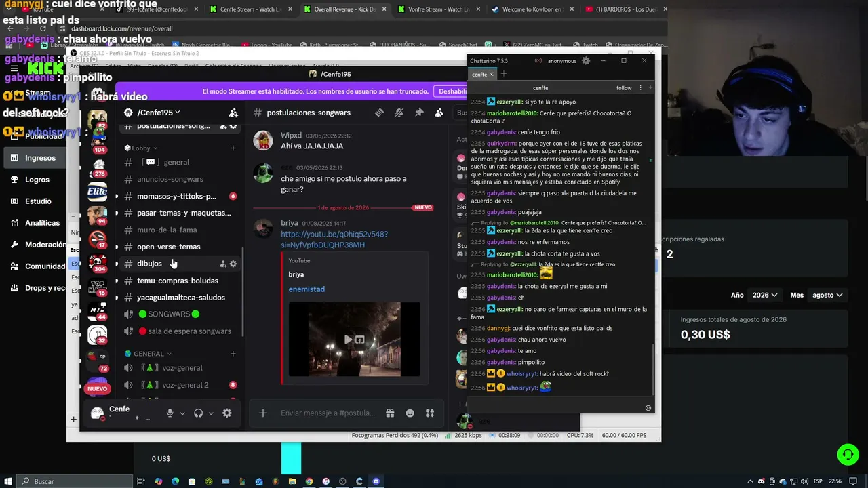Switch to Welcome to Kowloon browser tab
The image size is (868, 488).
[x=532, y=9]
